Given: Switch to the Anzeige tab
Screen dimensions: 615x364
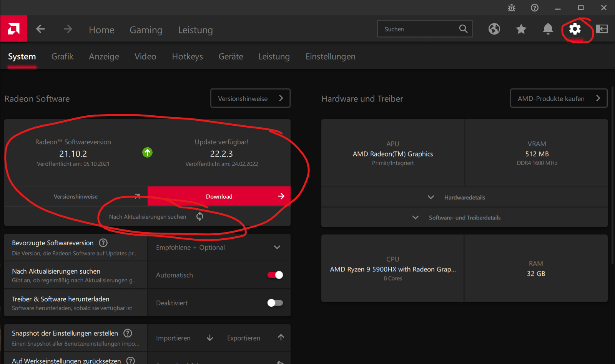Looking at the screenshot, I should tap(104, 57).
